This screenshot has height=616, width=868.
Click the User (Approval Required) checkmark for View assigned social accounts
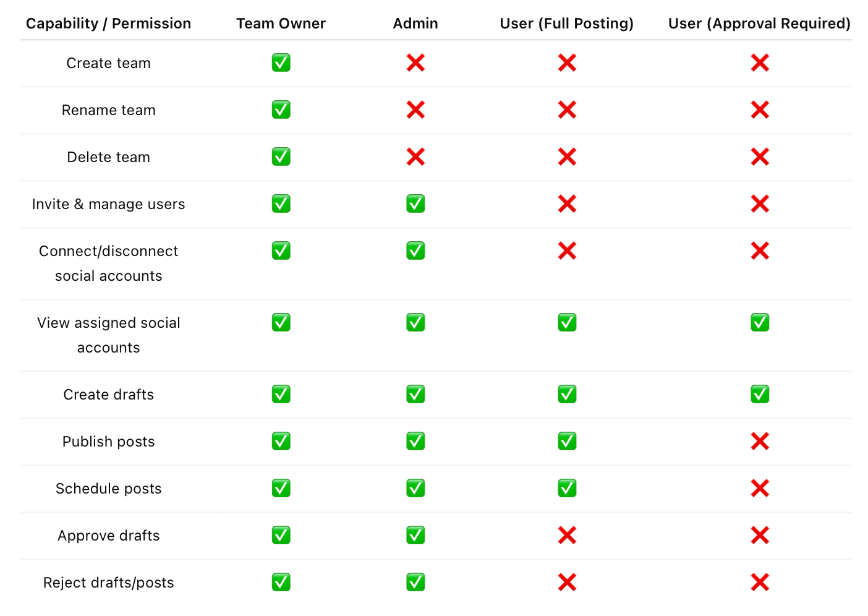click(x=760, y=323)
